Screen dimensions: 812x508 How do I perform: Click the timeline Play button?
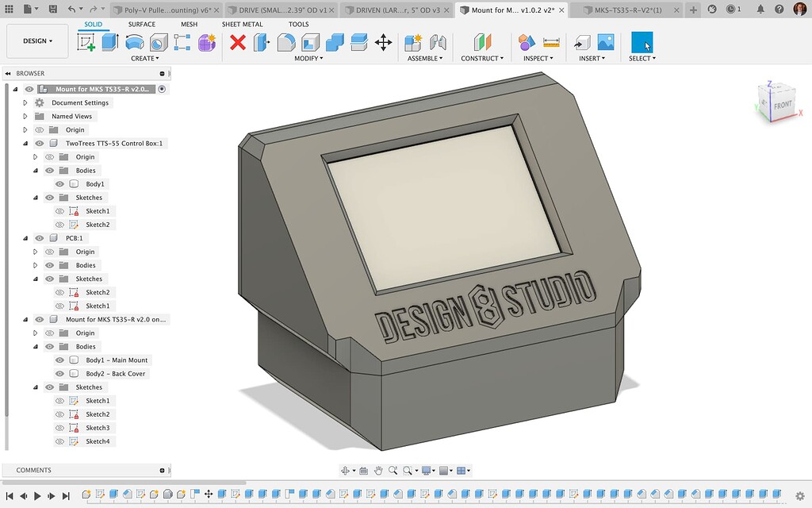[37, 496]
